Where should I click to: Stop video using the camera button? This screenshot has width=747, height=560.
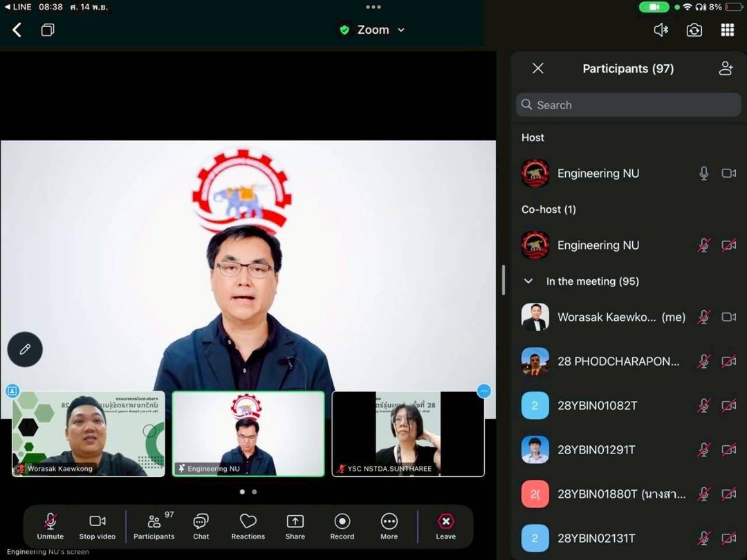point(97,527)
